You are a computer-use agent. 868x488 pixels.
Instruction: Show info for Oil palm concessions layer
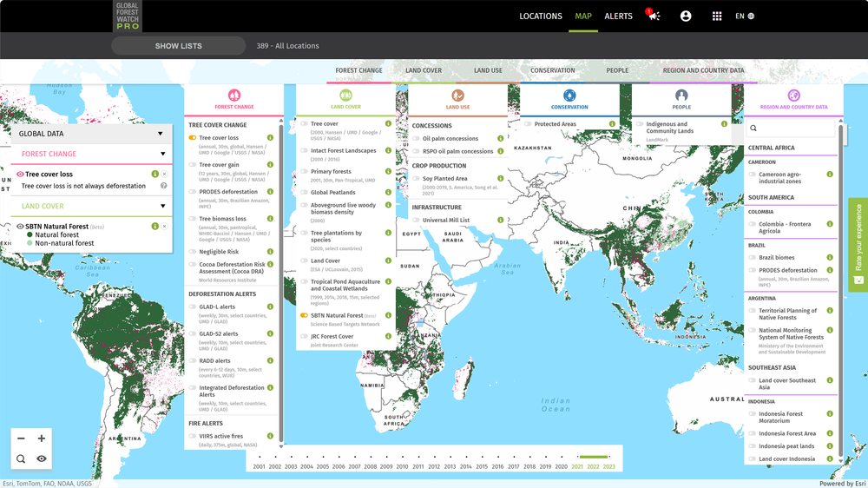pyautogui.click(x=501, y=138)
